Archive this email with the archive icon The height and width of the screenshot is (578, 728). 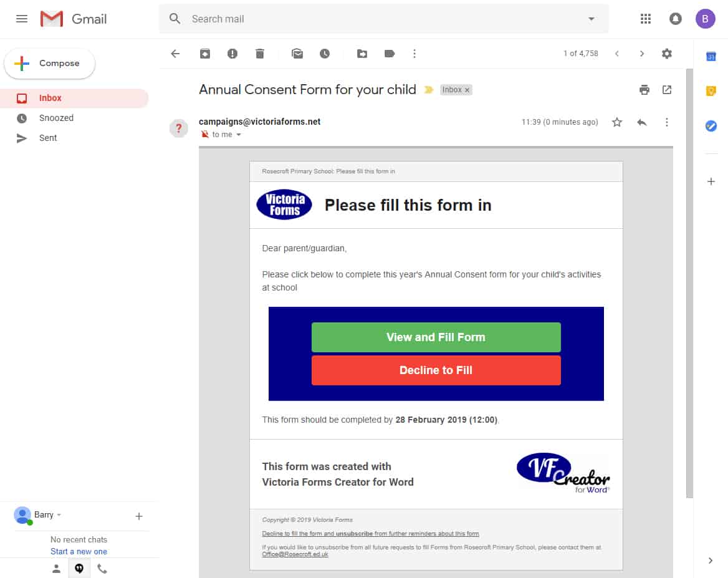[204, 54]
